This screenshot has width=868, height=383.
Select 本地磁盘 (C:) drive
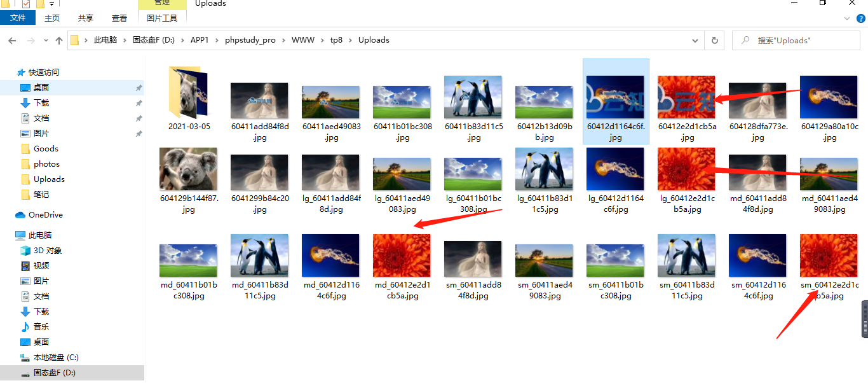[55, 358]
